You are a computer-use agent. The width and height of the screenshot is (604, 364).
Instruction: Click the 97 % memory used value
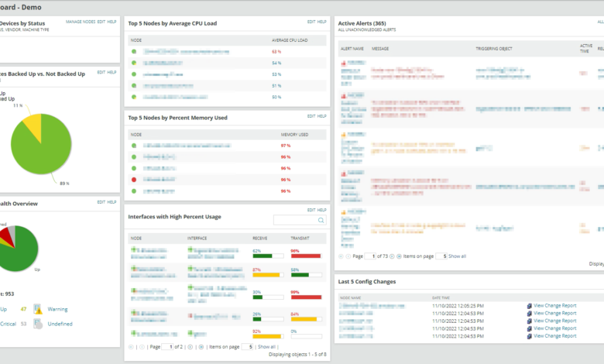coord(286,146)
